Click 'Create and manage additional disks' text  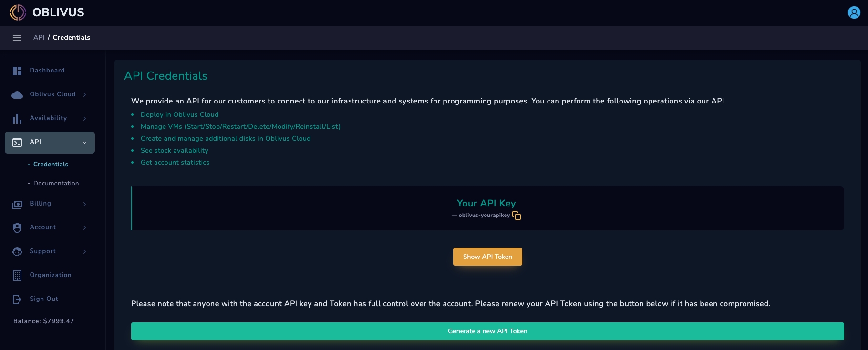[226, 138]
